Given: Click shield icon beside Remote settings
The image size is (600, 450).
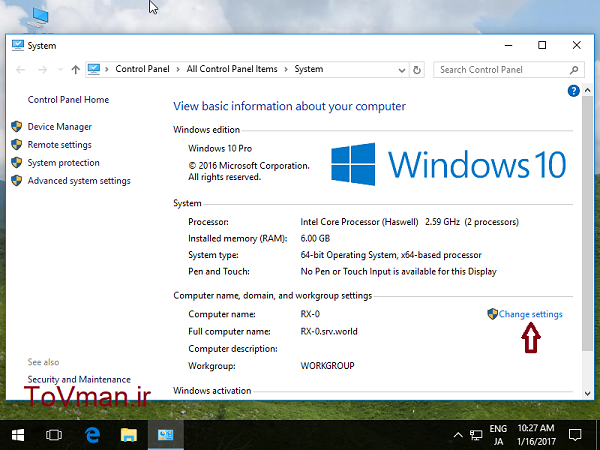Looking at the screenshot, I should pos(16,144).
